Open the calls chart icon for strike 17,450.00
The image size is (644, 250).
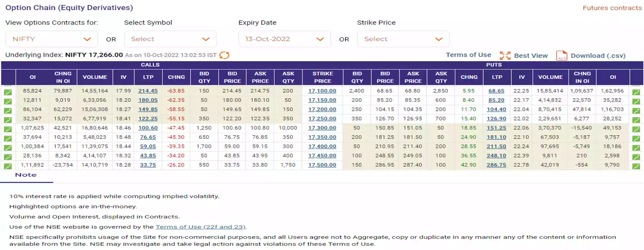8,157
